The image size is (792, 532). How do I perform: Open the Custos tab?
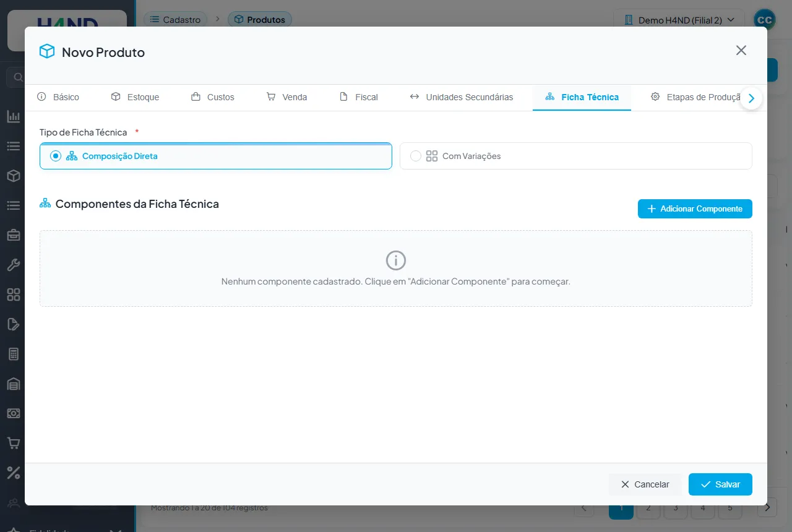click(213, 97)
